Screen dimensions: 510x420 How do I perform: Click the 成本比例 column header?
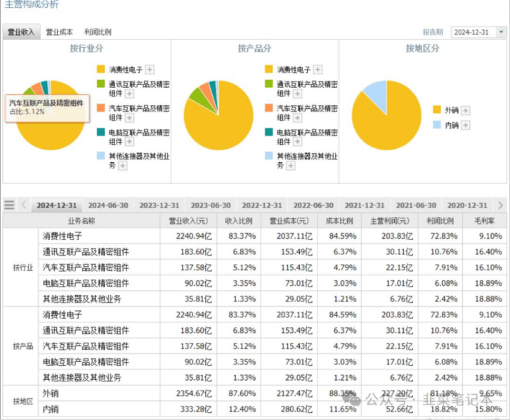click(x=339, y=221)
